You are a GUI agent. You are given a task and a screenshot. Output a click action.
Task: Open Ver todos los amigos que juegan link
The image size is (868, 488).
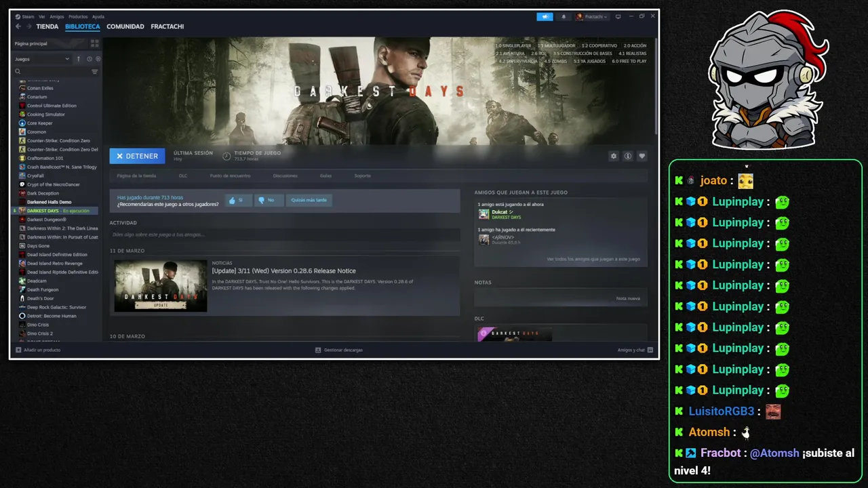[x=593, y=259]
